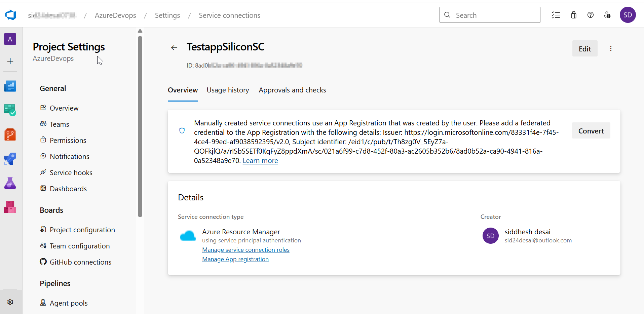Open Agent pools settings
Viewport: 644px width, 314px height.
click(x=64, y=303)
